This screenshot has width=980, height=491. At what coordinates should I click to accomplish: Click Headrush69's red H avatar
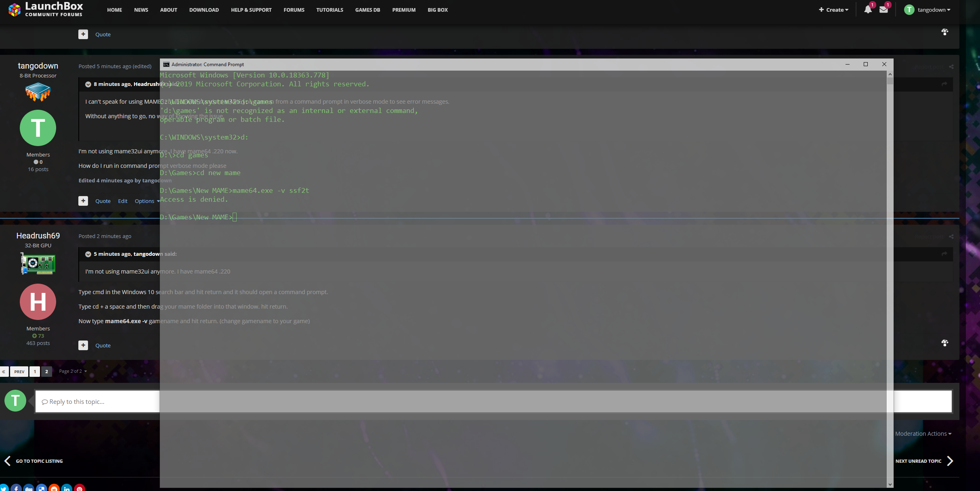point(38,302)
